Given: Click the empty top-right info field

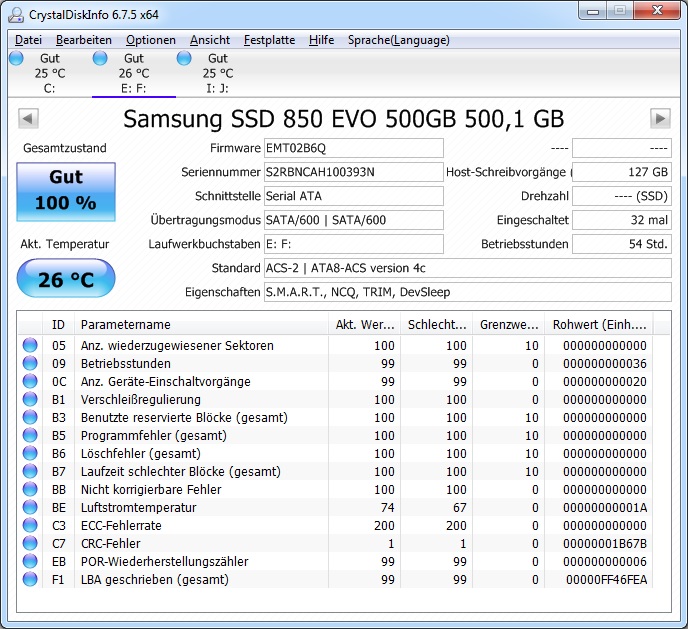Looking at the screenshot, I should [x=622, y=148].
